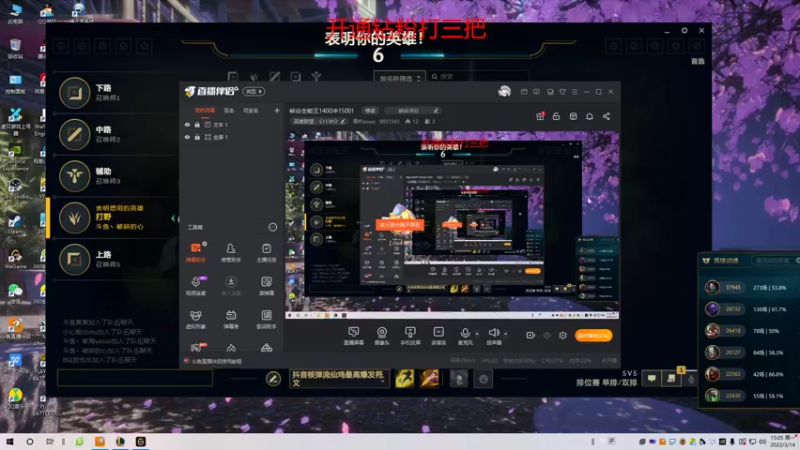Viewport: 800px width, 450px height.
Task: Open the gift box icon with red badge
Action: click(x=540, y=116)
